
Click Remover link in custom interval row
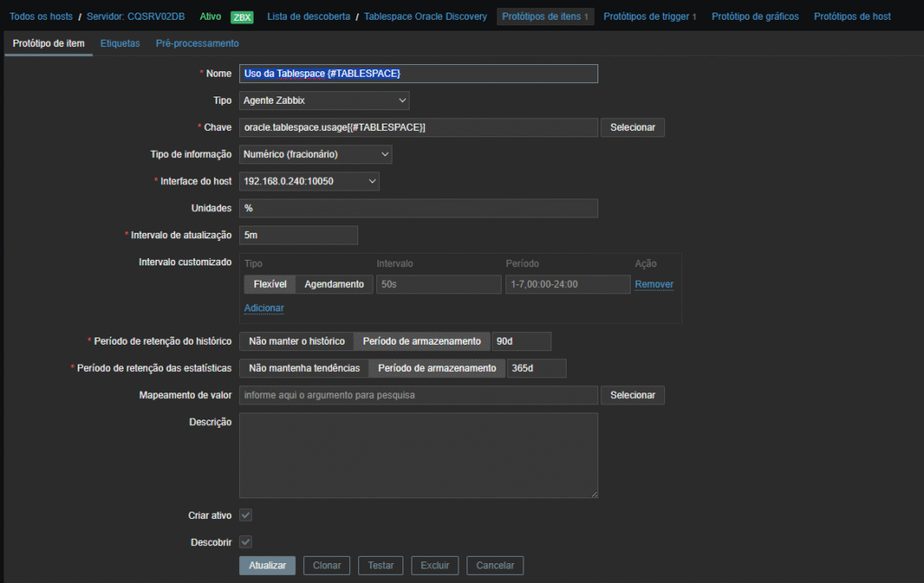(654, 284)
